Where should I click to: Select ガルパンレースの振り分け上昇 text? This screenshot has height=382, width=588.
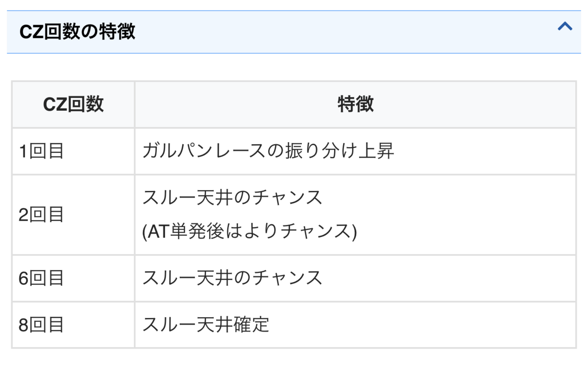click(x=268, y=151)
